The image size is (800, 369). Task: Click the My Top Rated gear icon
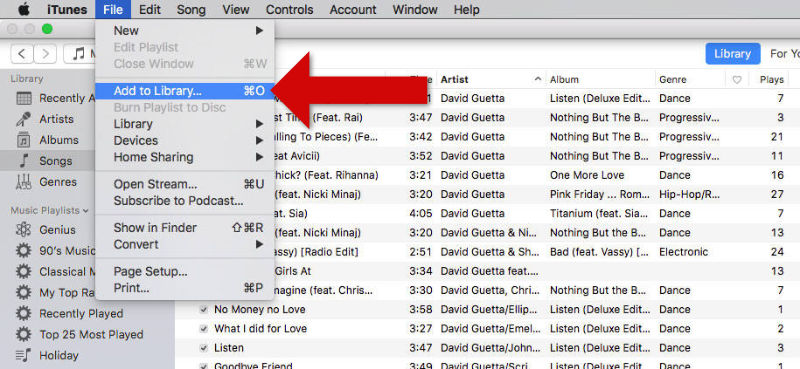23,292
